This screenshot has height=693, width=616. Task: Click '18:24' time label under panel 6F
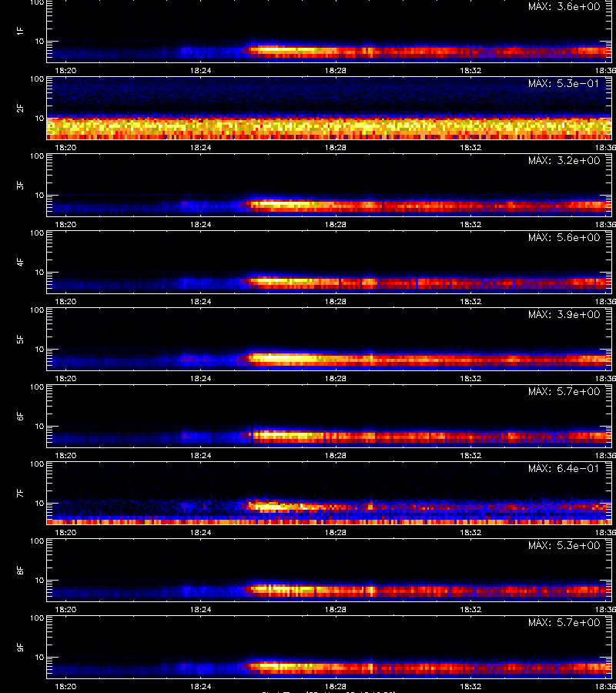[201, 455]
